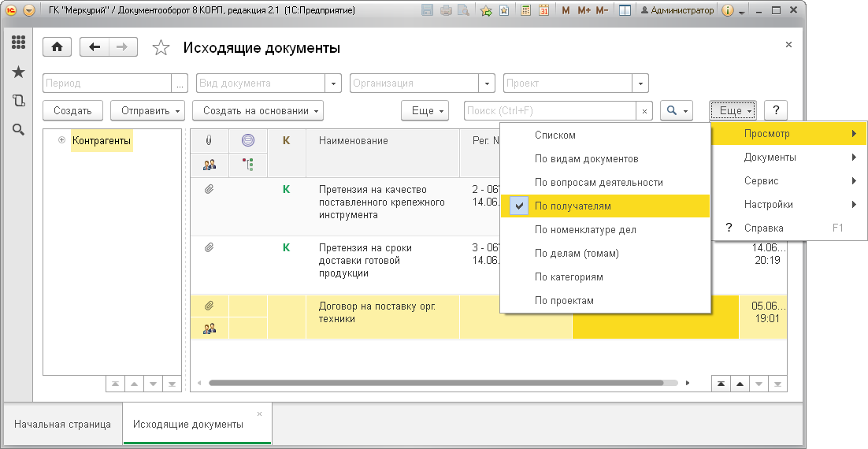Click the paperclip attachments column header
Image resolution: width=868 pixels, height=449 pixels.
tap(209, 141)
